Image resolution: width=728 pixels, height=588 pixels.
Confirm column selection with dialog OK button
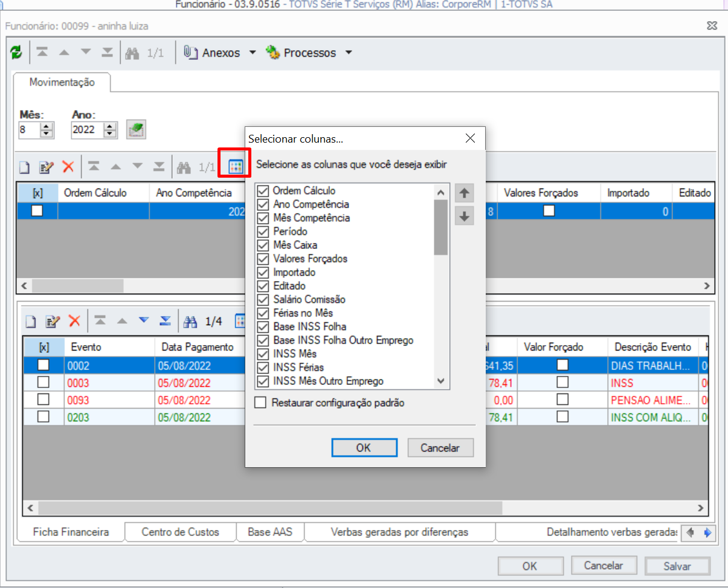pos(364,448)
